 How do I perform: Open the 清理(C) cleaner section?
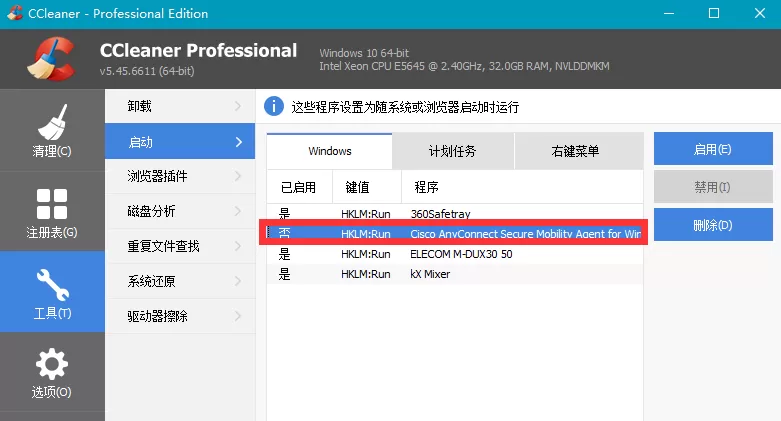(52, 131)
